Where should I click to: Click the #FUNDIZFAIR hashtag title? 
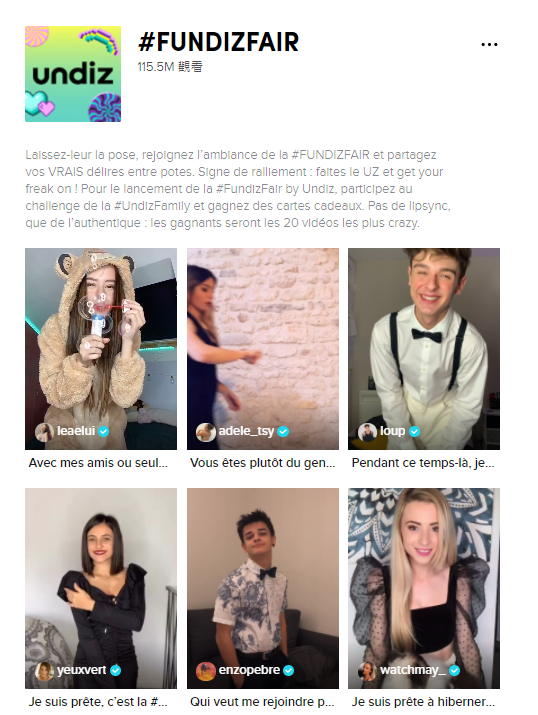click(x=218, y=42)
